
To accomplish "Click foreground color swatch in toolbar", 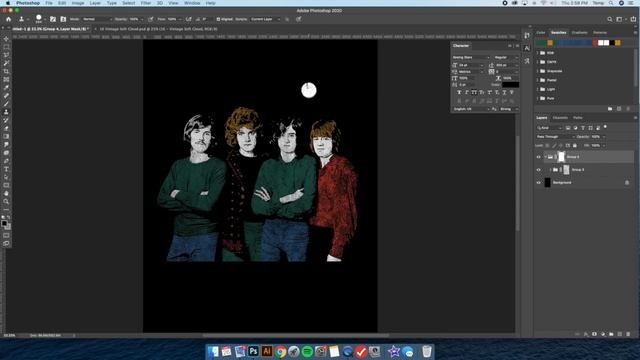I will coord(4,223).
